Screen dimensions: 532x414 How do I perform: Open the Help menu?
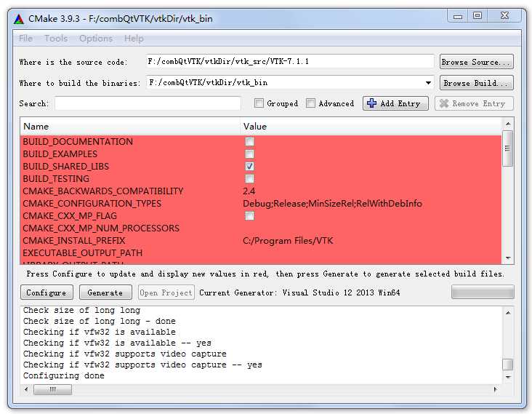(134, 39)
